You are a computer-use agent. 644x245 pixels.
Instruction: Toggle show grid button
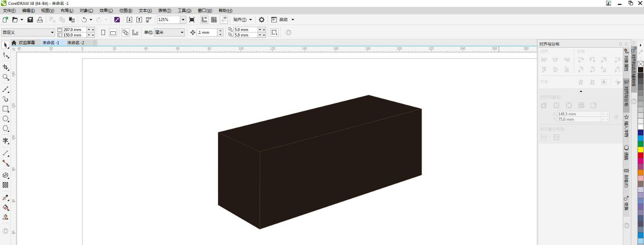point(214,20)
